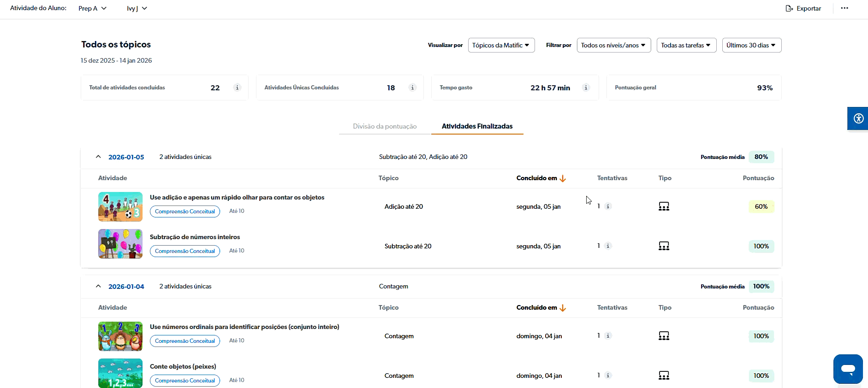Open the Prep A class dropdown
The image size is (868, 388).
92,8
